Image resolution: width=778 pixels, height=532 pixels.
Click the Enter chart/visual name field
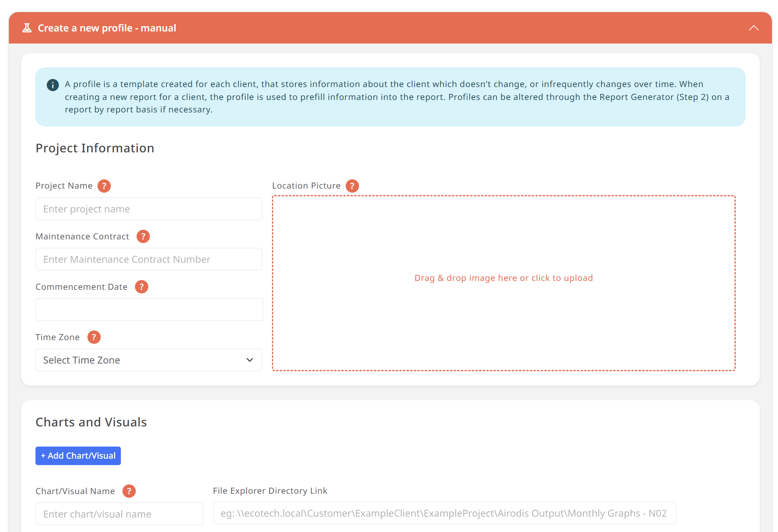click(119, 514)
